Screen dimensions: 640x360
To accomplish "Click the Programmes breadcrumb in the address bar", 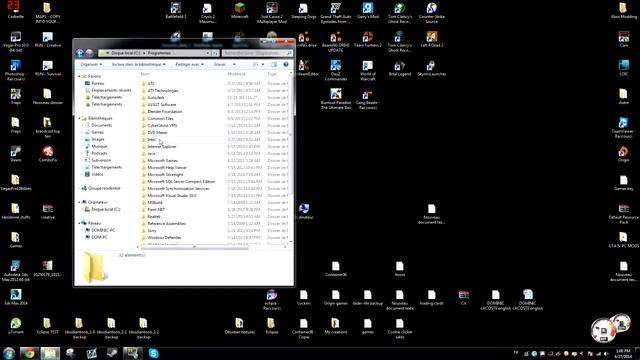I will 159,53.
